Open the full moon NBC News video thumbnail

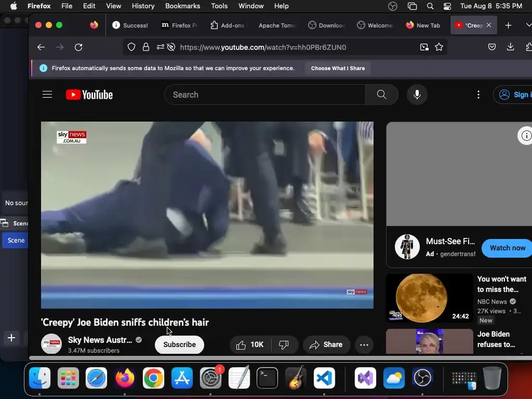[x=430, y=298]
